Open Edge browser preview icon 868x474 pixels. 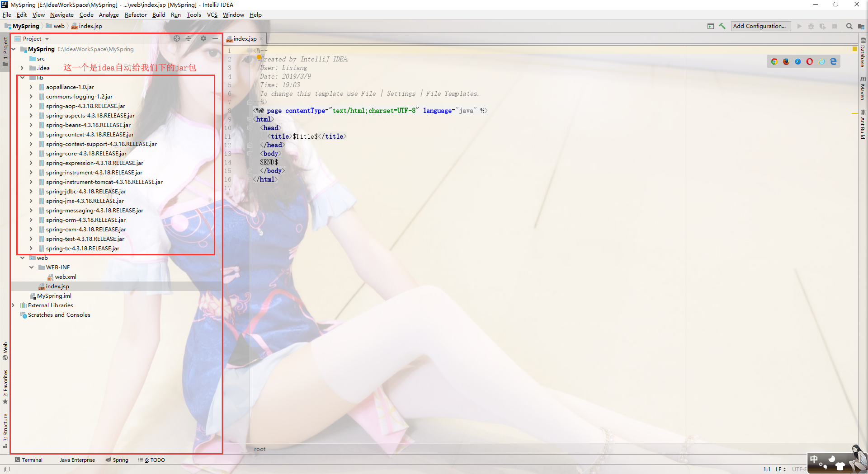coord(833,61)
